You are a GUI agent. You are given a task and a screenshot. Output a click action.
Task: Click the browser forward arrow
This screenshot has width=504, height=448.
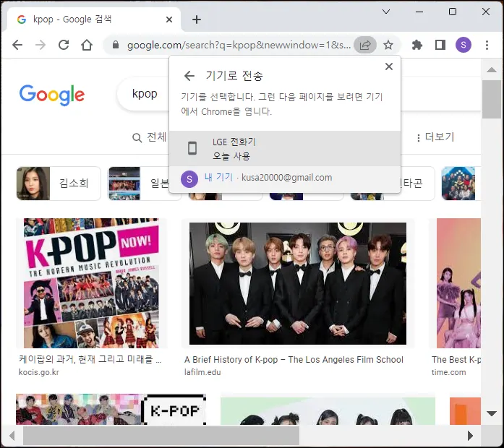(x=40, y=45)
